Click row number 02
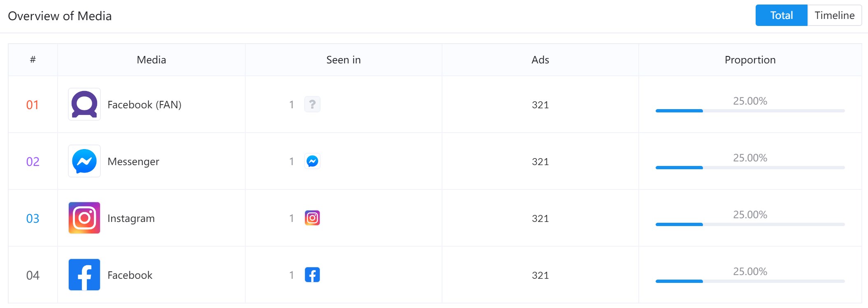The image size is (868, 308). pyautogui.click(x=33, y=161)
